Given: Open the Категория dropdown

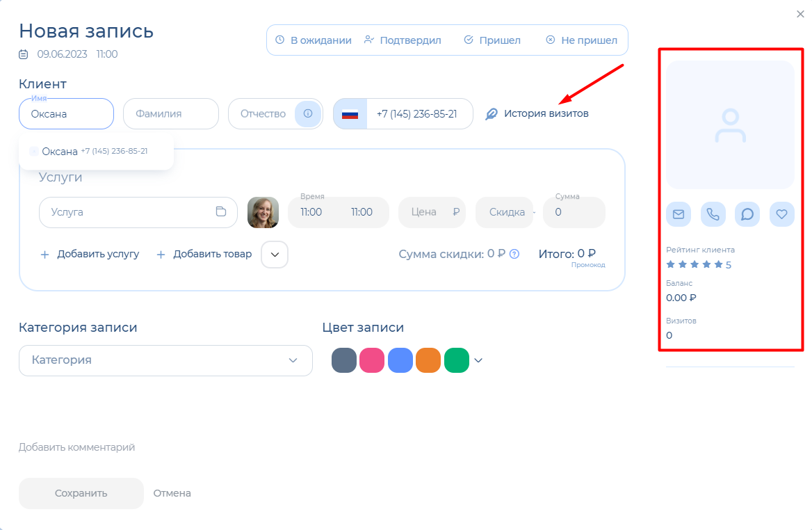Looking at the screenshot, I should [165, 360].
